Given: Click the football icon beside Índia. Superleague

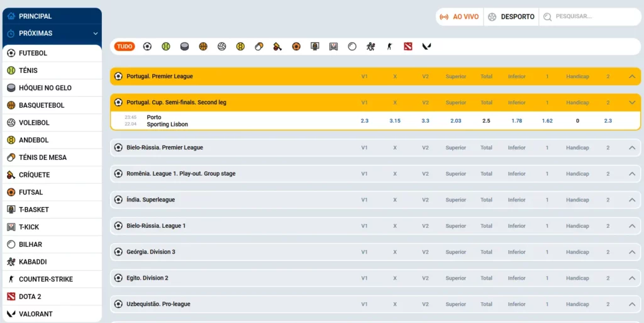Looking at the screenshot, I should click(x=118, y=200).
